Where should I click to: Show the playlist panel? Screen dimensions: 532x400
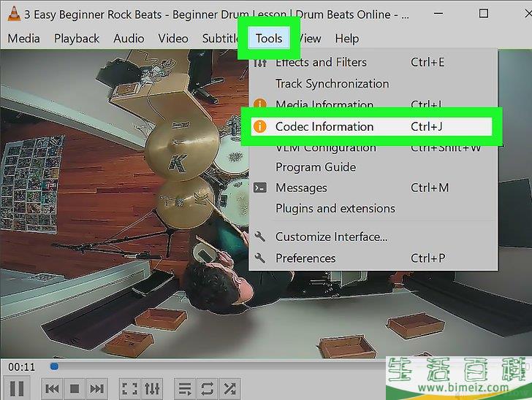(185, 388)
